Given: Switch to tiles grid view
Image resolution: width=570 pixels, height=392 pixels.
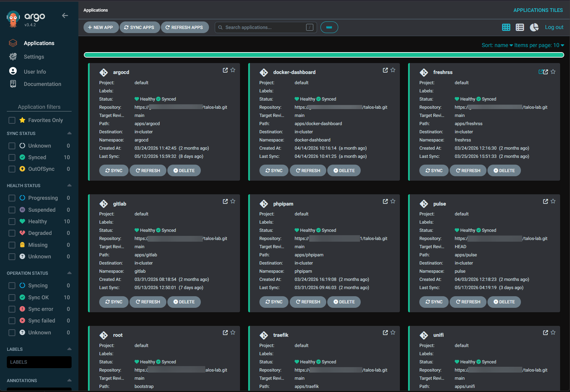Looking at the screenshot, I should click(x=506, y=27).
